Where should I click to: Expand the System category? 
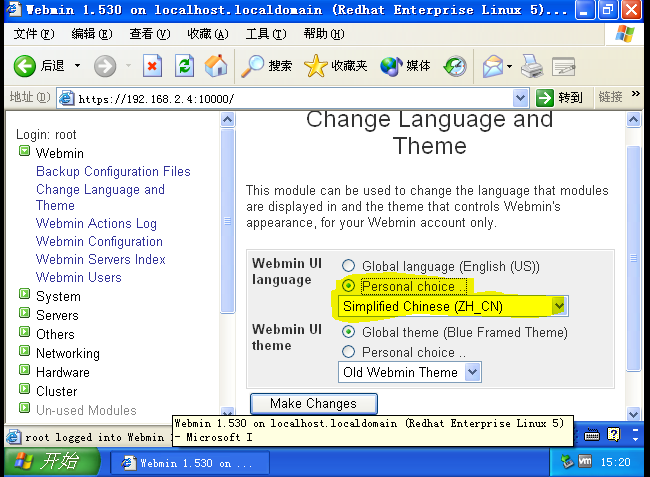point(24,294)
